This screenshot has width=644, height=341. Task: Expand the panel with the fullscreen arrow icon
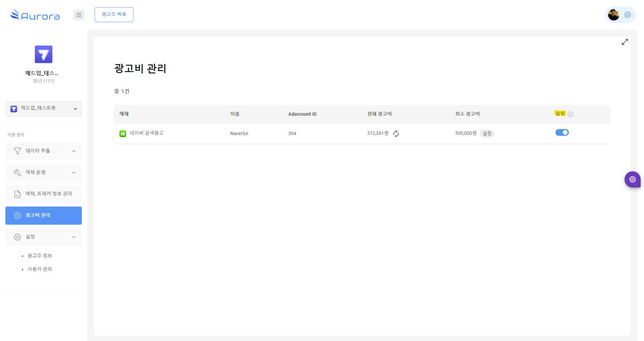625,42
